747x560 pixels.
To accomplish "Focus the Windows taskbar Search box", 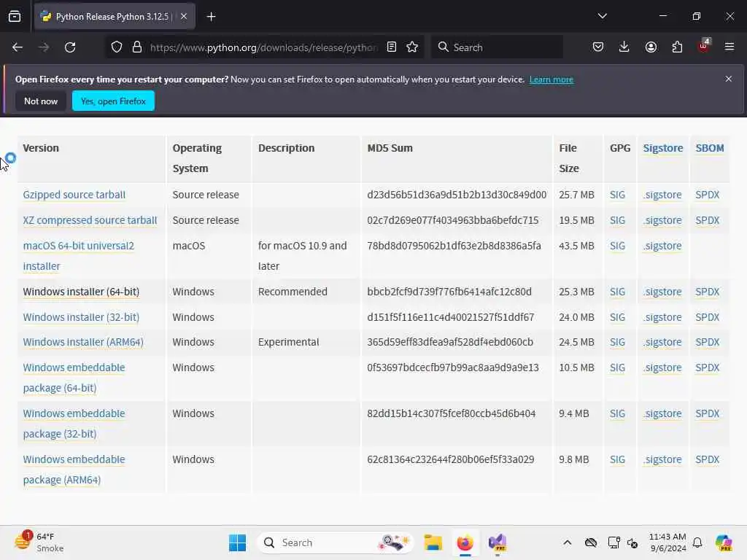I will [336, 542].
